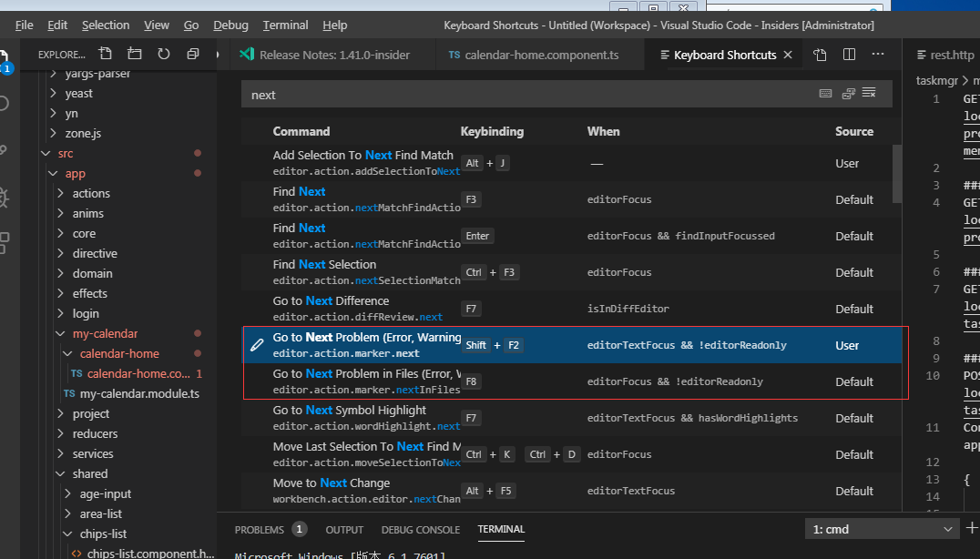Click the Source column header
980x559 pixels.
854,131
